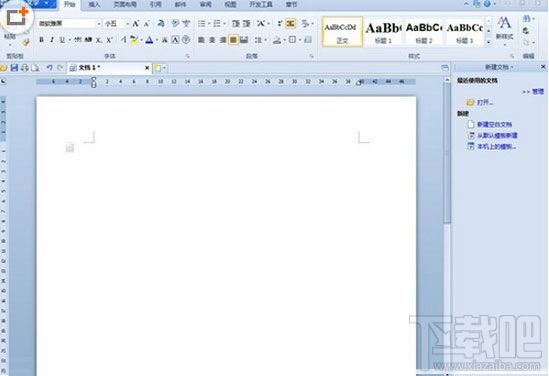Click the 打开... (Open) link in task pane

(485, 102)
